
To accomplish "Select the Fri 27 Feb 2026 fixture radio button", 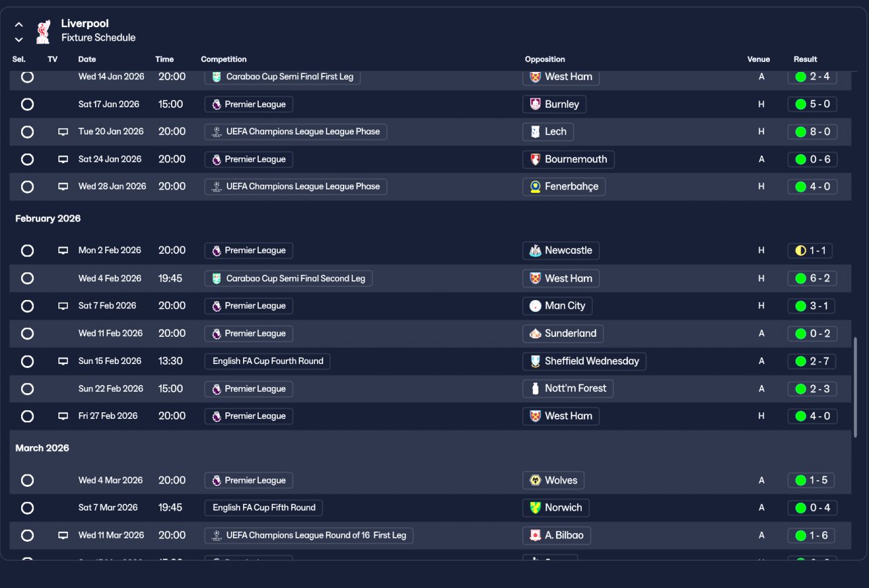I will pos(27,416).
